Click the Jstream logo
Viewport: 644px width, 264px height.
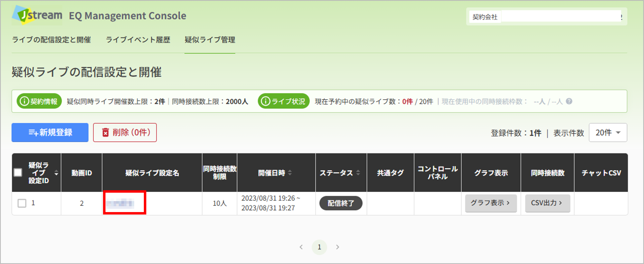[37, 15]
